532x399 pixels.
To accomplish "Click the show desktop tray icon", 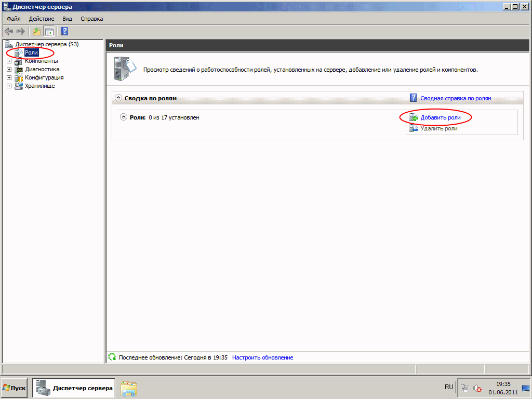I will pos(526,388).
